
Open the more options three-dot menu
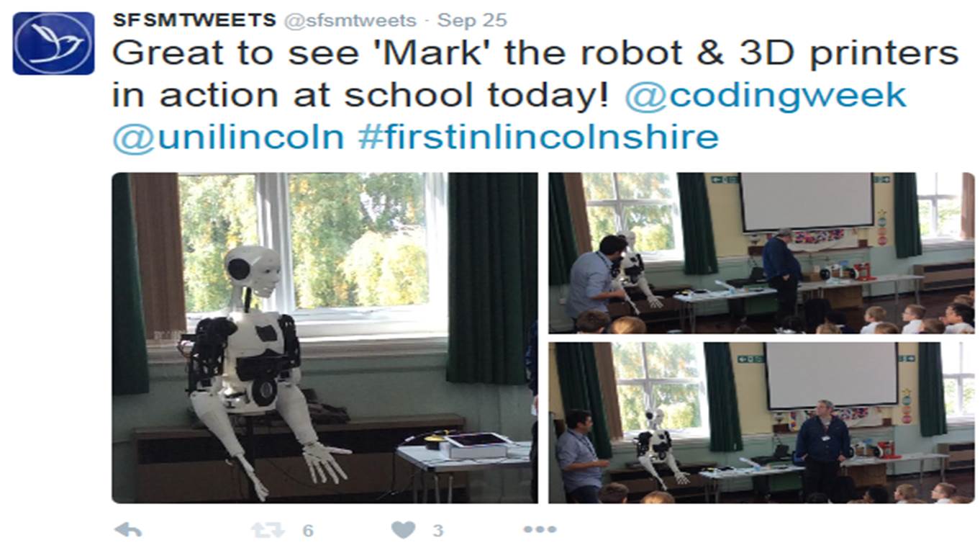coord(540,530)
